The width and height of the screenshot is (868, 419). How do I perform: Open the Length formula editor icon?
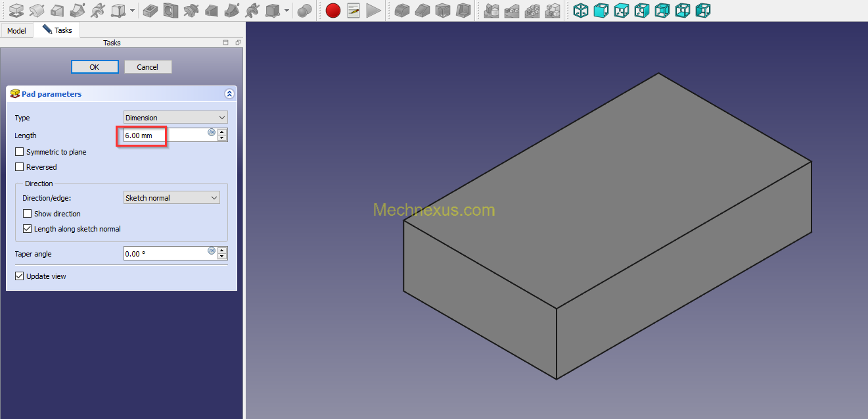212,132
